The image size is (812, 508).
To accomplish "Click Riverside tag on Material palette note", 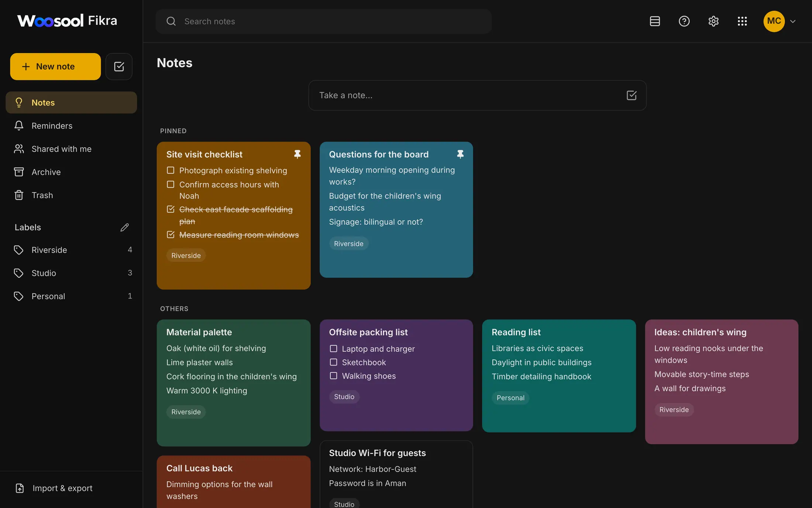I will [x=186, y=412].
